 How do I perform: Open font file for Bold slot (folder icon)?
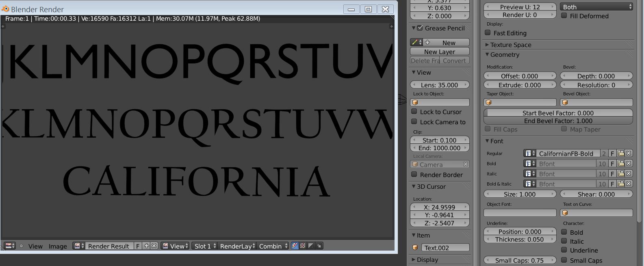621,163
